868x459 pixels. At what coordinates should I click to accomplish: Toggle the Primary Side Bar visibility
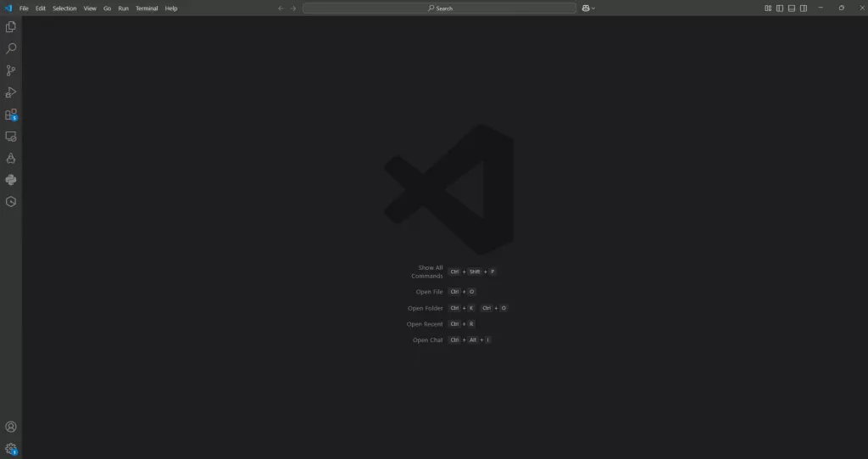780,8
